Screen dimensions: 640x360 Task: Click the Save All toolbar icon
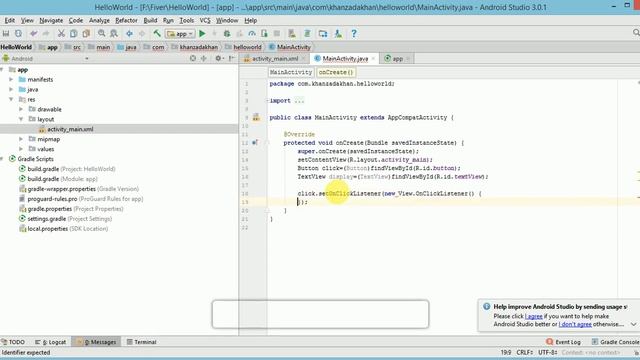pos(6,33)
